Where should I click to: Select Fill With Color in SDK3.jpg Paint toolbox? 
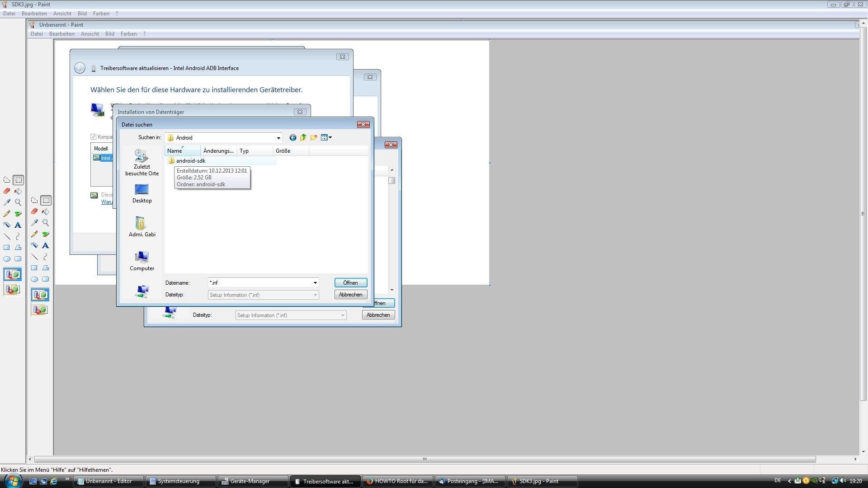18,191
